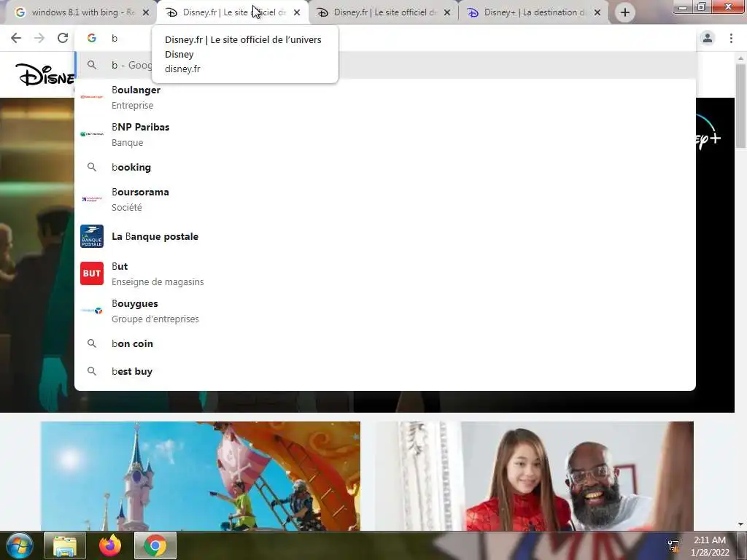
Task: Click the Boursorama logo icon
Action: (x=92, y=199)
